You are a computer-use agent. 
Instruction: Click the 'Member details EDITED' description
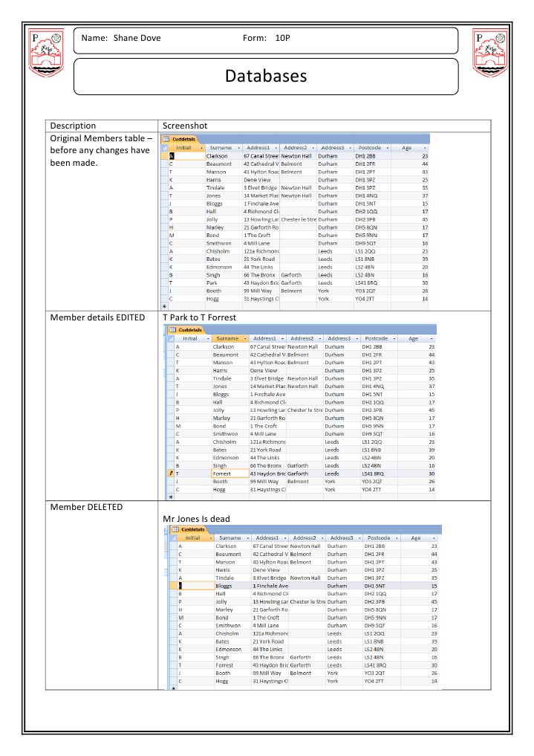click(97, 317)
